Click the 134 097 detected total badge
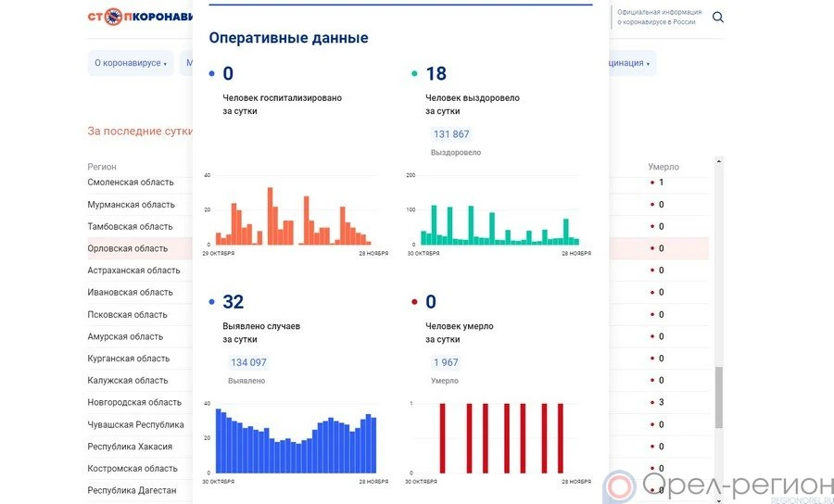This screenshot has width=834, height=504. 248,362
